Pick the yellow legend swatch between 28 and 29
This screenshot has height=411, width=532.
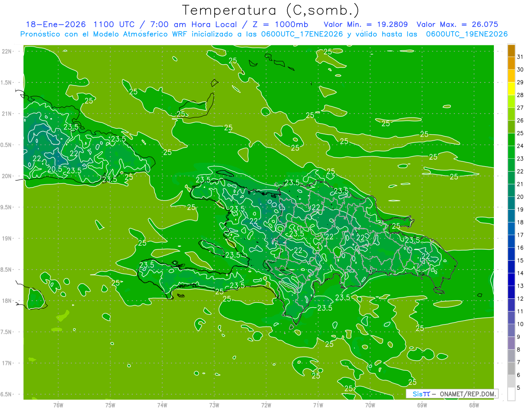(x=511, y=89)
